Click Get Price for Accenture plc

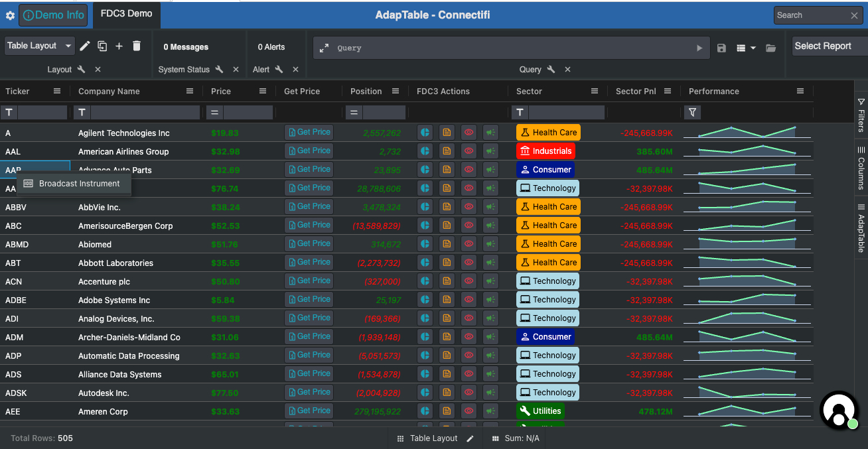point(309,281)
